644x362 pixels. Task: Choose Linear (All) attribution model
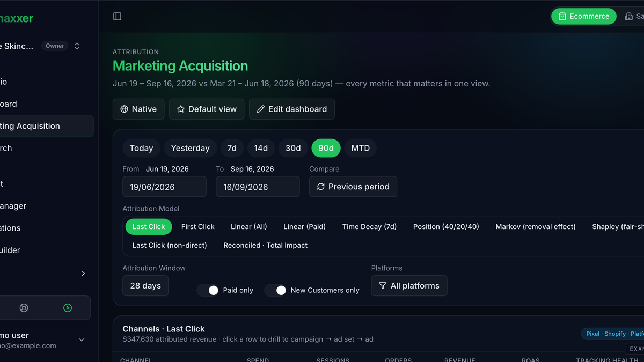click(x=249, y=226)
